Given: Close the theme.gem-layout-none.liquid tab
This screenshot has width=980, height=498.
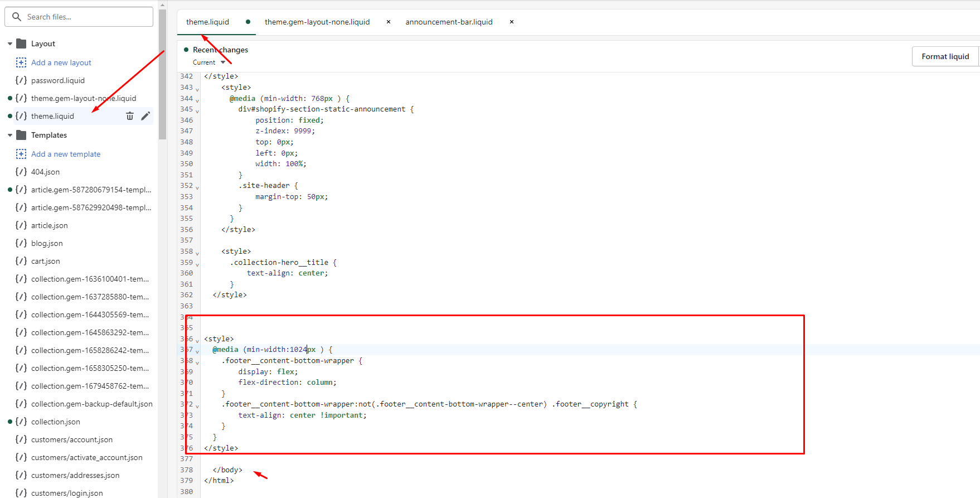Looking at the screenshot, I should click(x=389, y=22).
